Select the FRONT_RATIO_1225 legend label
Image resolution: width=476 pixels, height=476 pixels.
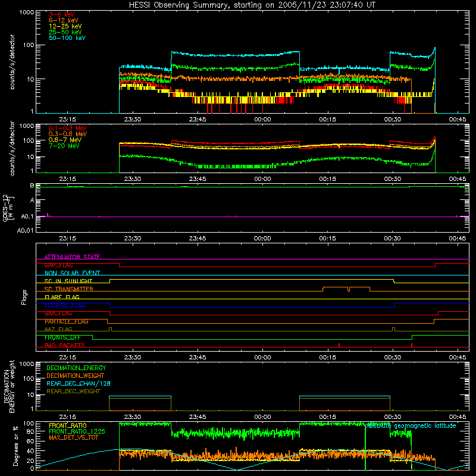click(77, 431)
